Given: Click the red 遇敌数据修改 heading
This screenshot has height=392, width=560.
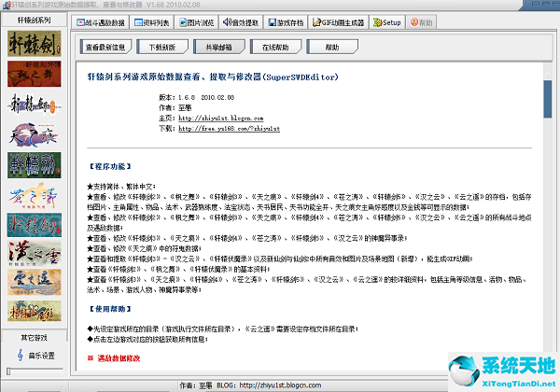Looking at the screenshot, I should 119,358.
